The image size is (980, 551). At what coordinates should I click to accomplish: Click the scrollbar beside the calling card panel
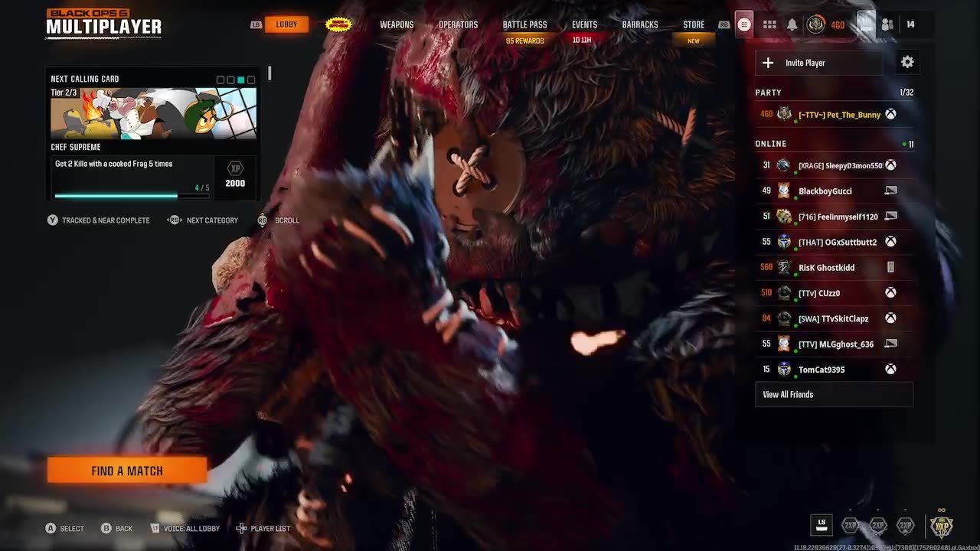(x=269, y=73)
